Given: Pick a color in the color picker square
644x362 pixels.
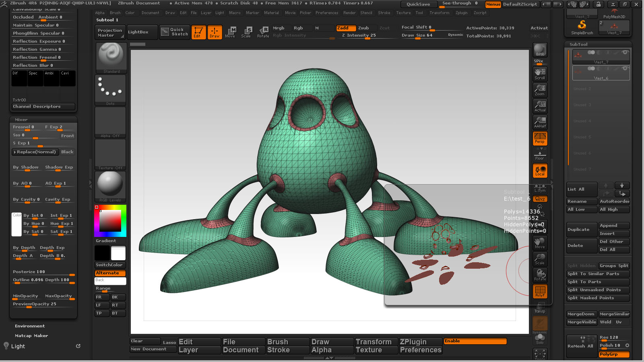Looking at the screenshot, I should pyautogui.click(x=110, y=220).
